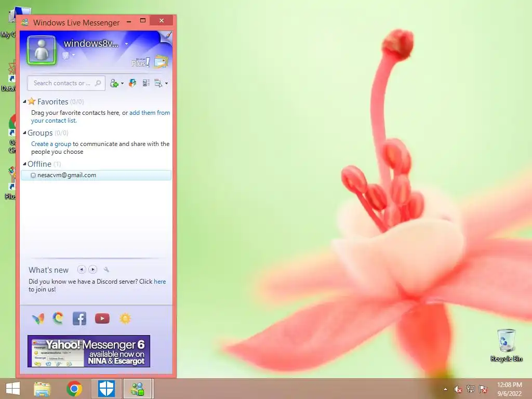Click the Favorites star icon
This screenshot has width=532, height=399.
(32, 101)
